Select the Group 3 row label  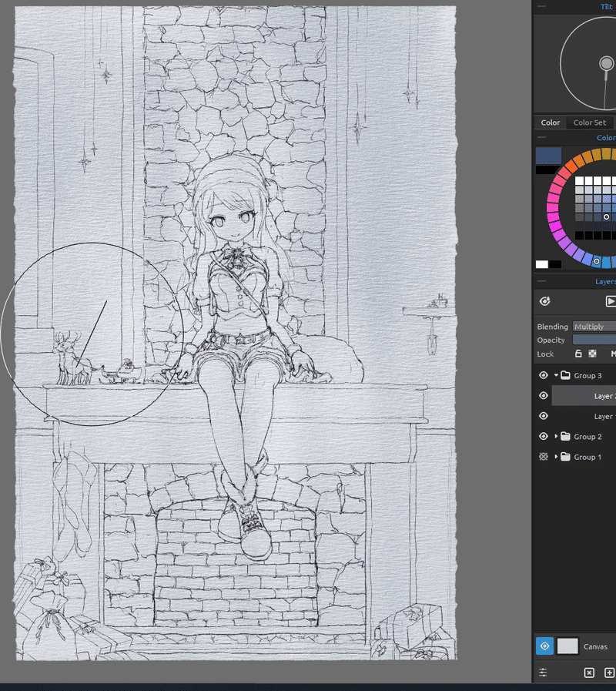click(588, 375)
